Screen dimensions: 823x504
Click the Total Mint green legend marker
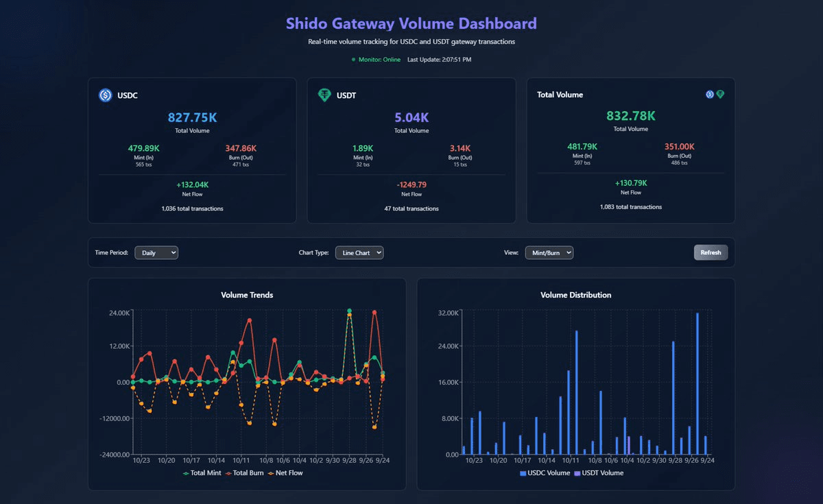(x=187, y=472)
